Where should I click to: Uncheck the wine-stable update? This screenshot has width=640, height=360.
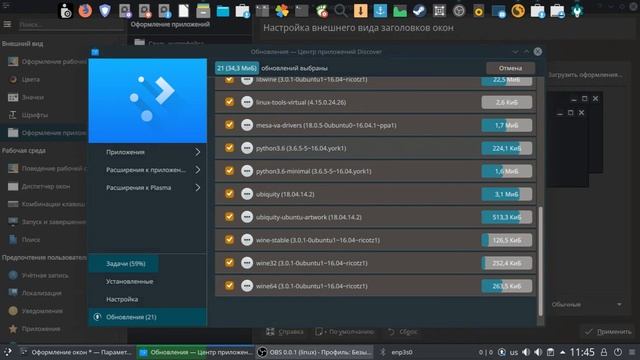pyautogui.click(x=229, y=240)
